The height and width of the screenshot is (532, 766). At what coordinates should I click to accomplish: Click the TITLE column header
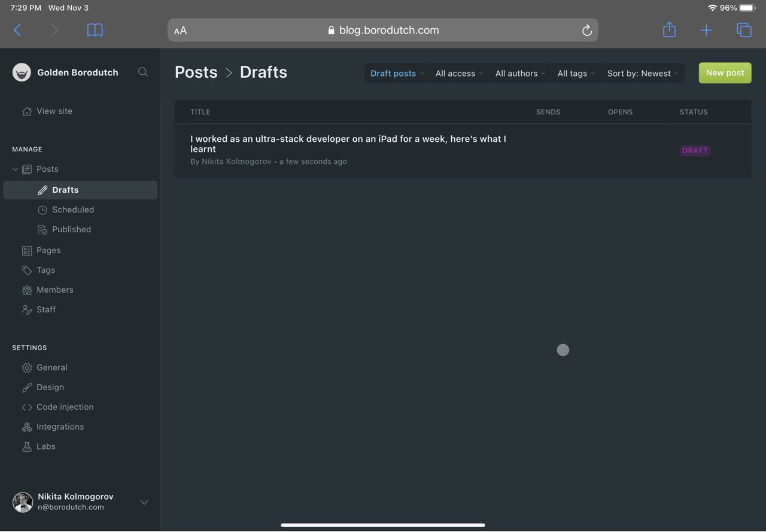[x=200, y=112]
